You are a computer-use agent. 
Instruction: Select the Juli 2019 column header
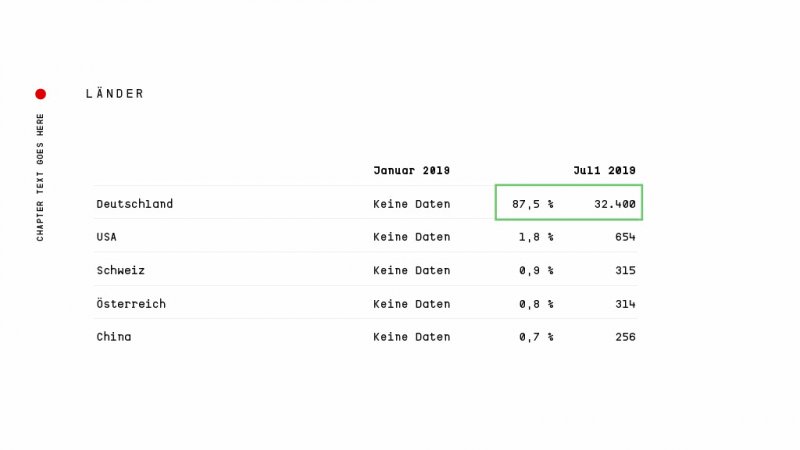(604, 170)
